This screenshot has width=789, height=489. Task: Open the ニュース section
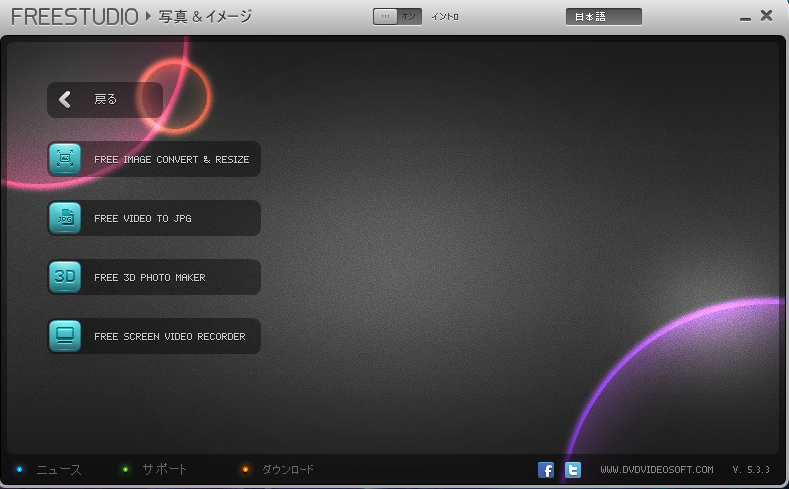click(58, 470)
